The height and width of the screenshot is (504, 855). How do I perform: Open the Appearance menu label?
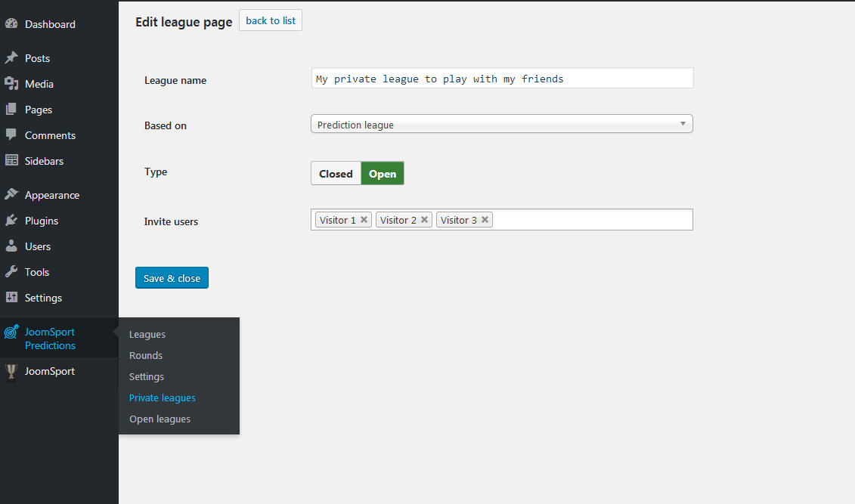[52, 195]
